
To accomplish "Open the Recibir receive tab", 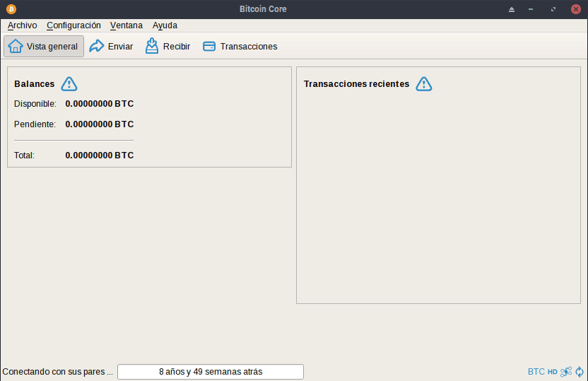I will [x=167, y=47].
